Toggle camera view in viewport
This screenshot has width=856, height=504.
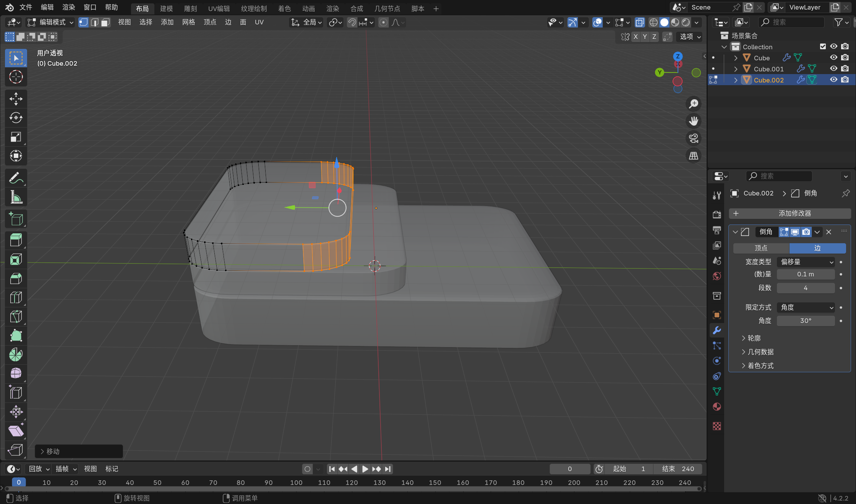point(693,138)
